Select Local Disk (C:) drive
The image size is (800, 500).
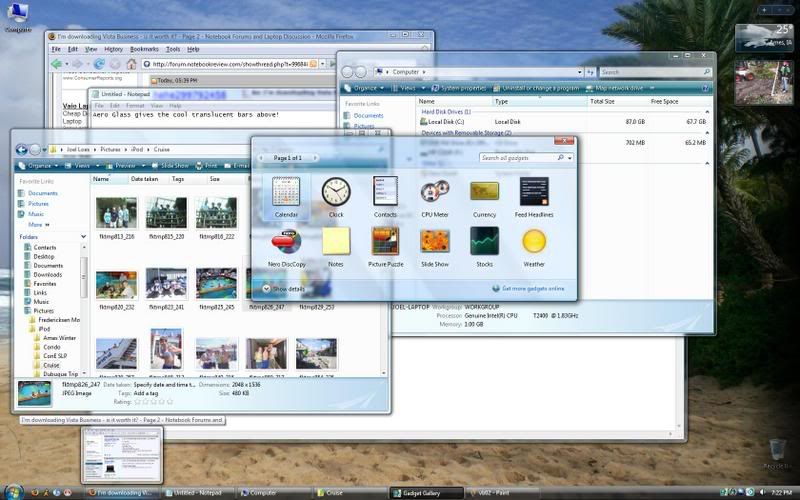tap(442, 122)
